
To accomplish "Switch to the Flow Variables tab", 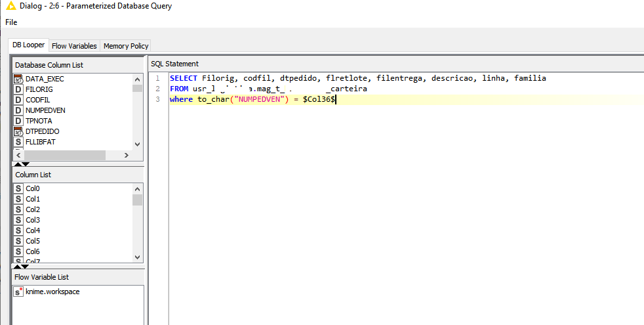I will (x=74, y=46).
